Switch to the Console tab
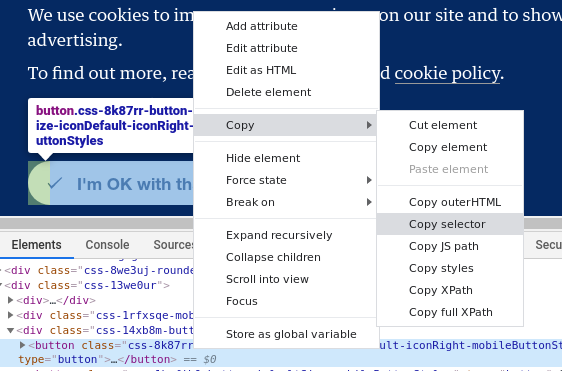The height and width of the screenshot is (371, 562). coord(107,245)
